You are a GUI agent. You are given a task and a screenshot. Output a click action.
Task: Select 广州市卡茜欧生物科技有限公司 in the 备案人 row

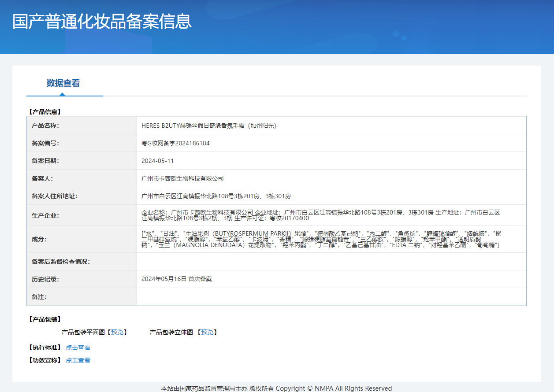(182, 178)
